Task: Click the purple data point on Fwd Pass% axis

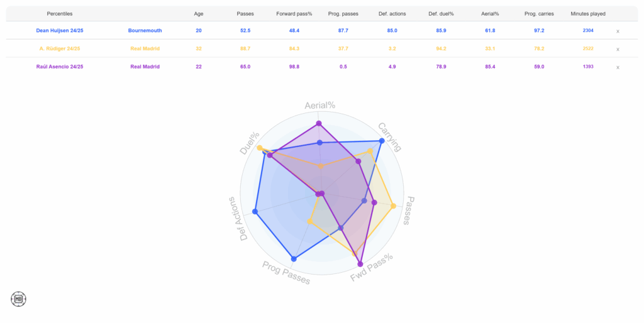Action: (x=360, y=264)
